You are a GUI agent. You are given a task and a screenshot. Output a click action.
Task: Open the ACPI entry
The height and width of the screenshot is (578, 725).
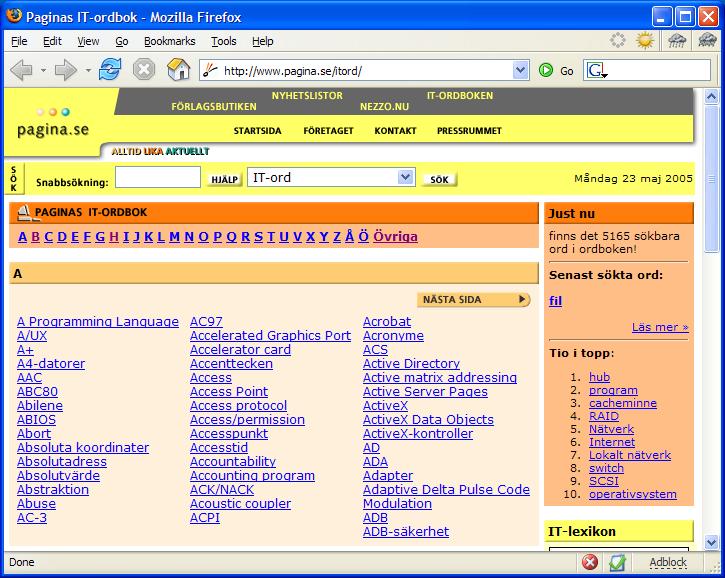click(x=205, y=518)
